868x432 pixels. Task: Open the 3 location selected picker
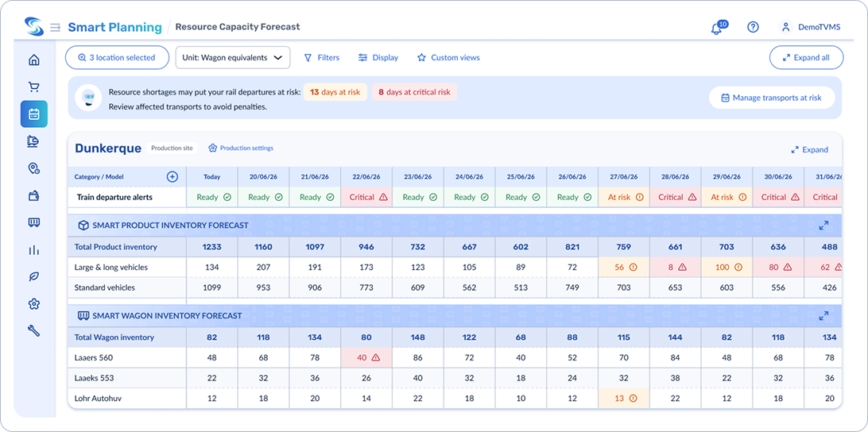(x=117, y=57)
